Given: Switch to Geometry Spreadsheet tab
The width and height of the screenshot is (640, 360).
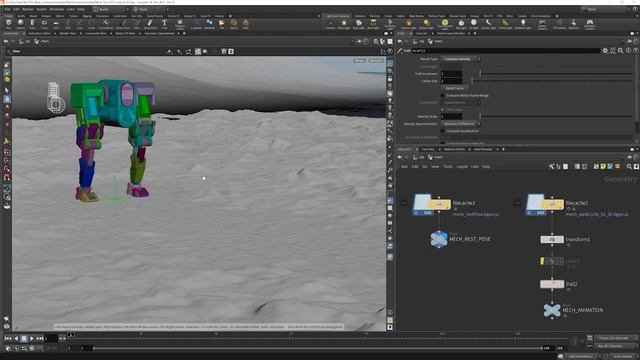Looking at the screenshot, I should point(159,33).
